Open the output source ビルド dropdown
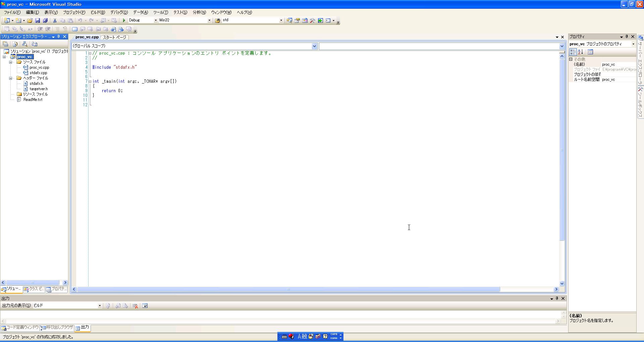Screen dimensions: 644x342 click(100, 306)
